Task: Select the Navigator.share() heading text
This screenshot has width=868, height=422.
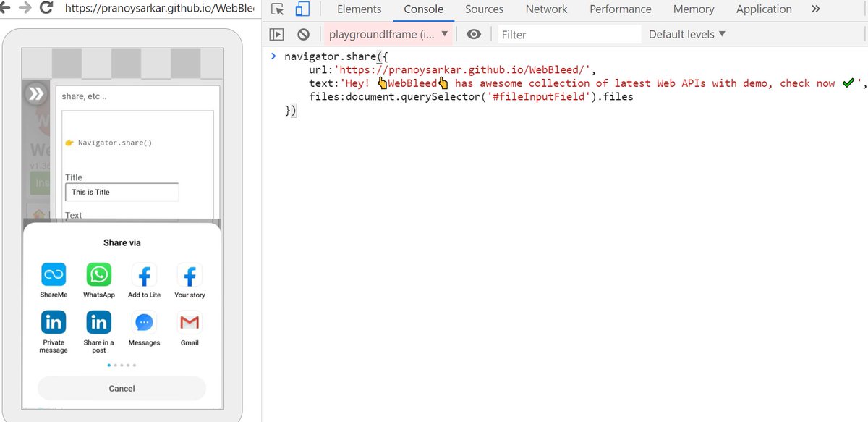Action: [115, 143]
